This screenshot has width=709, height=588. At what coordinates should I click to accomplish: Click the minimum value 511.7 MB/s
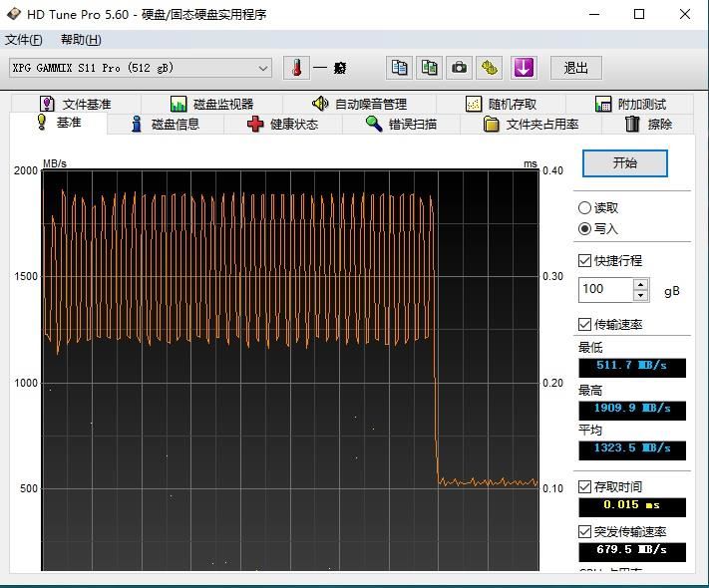click(x=632, y=368)
